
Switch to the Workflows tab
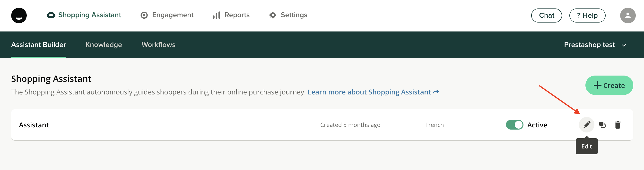[x=158, y=45]
